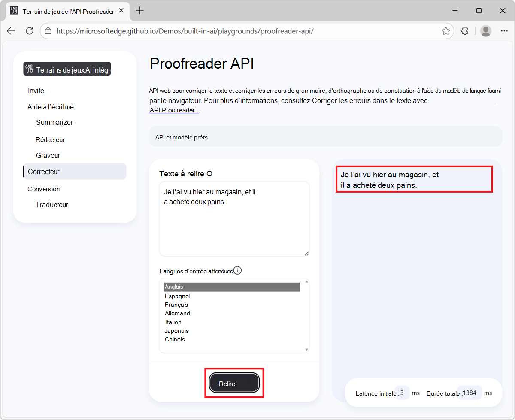Image resolution: width=515 pixels, height=420 pixels.
Task: Click the language list scrollbar down arrow
Action: (306, 350)
